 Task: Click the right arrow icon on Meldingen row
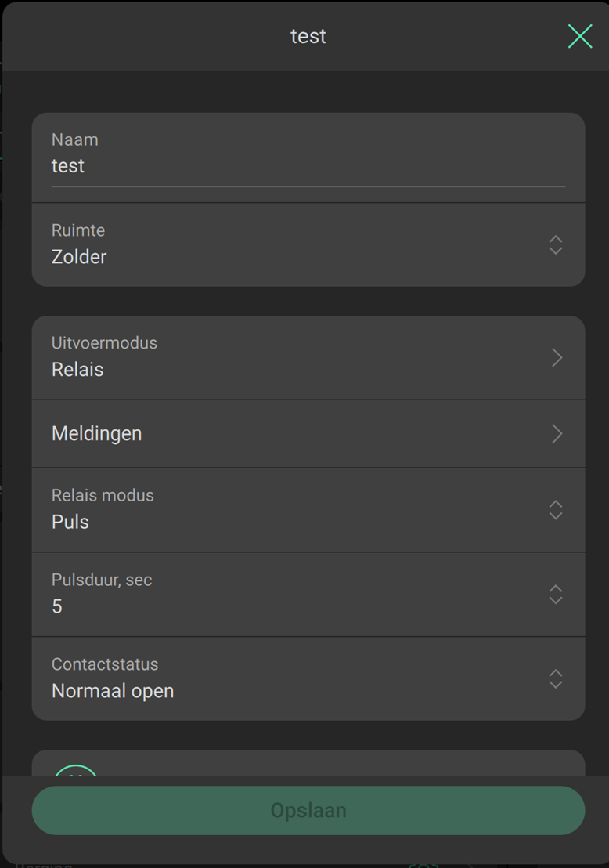[557, 434]
